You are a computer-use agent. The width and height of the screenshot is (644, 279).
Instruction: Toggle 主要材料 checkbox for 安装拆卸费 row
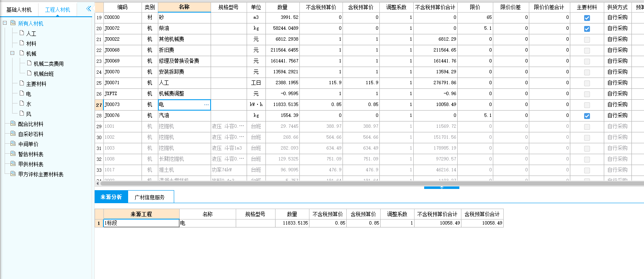tap(587, 72)
